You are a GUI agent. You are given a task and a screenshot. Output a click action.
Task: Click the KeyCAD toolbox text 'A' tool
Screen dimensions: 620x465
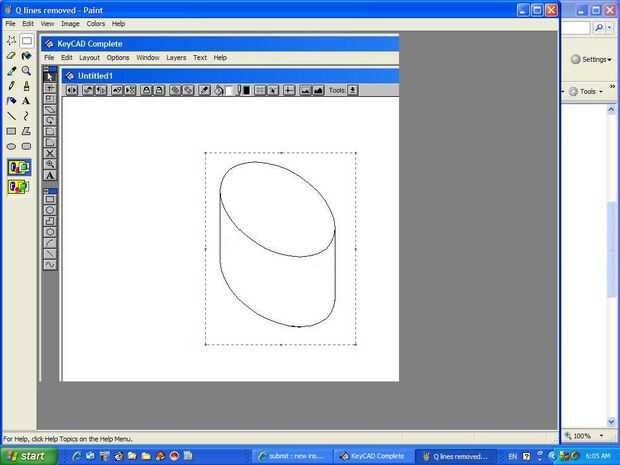click(x=50, y=176)
